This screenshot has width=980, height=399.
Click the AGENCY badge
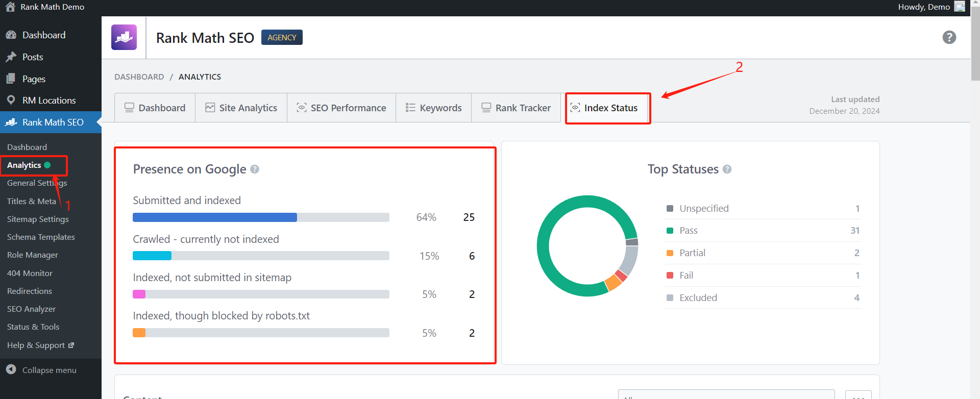click(x=282, y=37)
